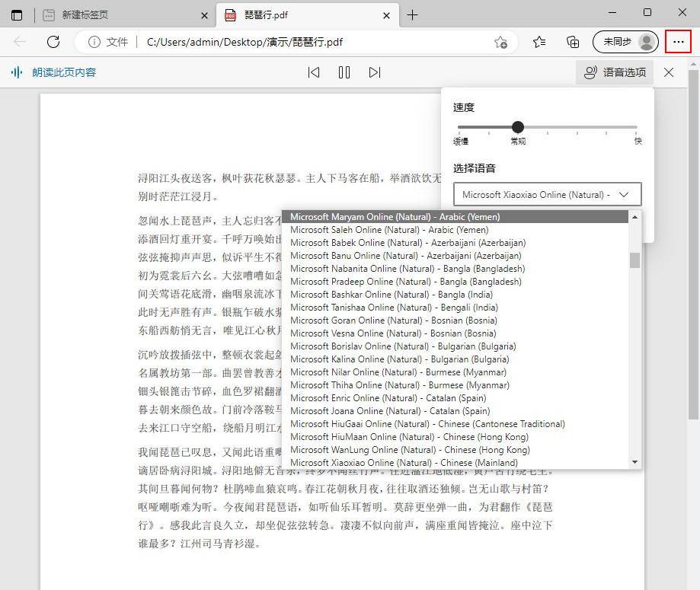Open the Favorites list icon
700x590 pixels.
(x=539, y=42)
